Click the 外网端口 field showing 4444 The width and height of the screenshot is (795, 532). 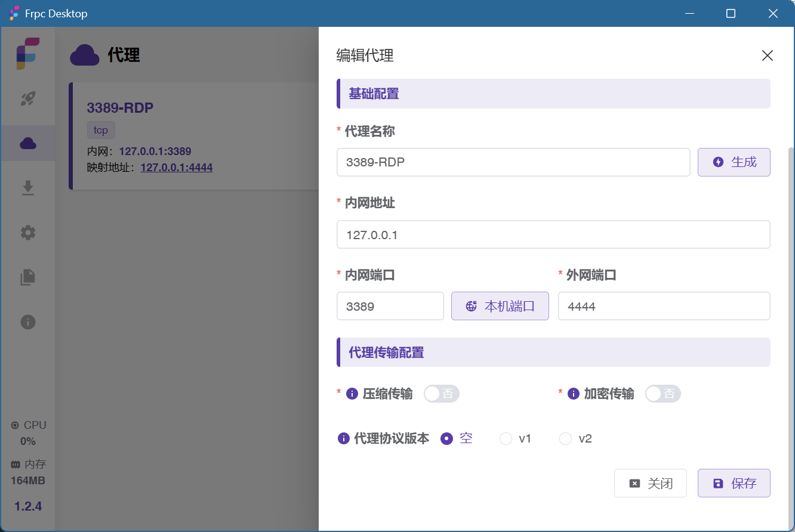(664, 307)
